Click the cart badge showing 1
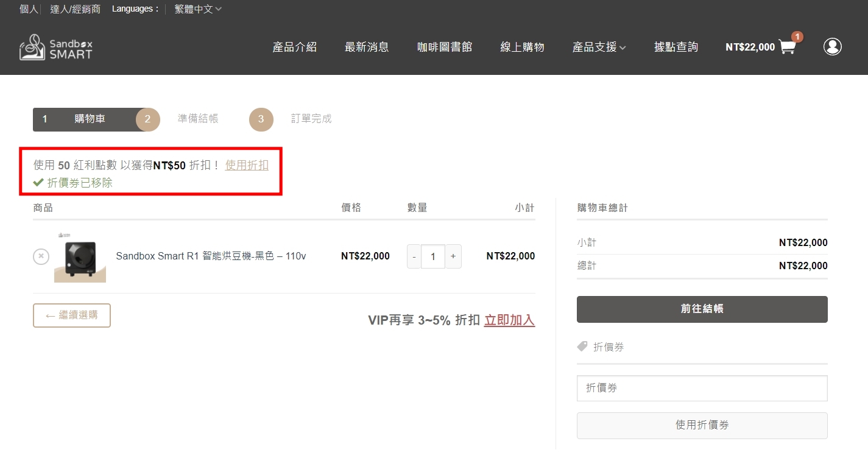Screen dimensions: 868x472 point(797,37)
